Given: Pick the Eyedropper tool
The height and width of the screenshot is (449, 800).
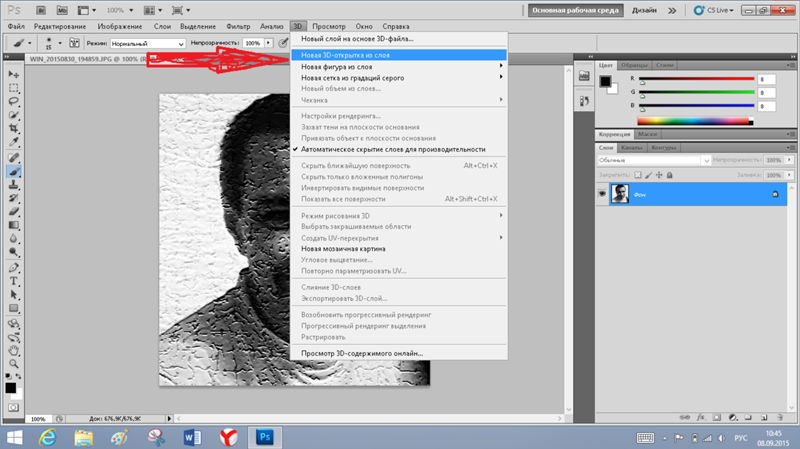Looking at the screenshot, I should coord(14,143).
